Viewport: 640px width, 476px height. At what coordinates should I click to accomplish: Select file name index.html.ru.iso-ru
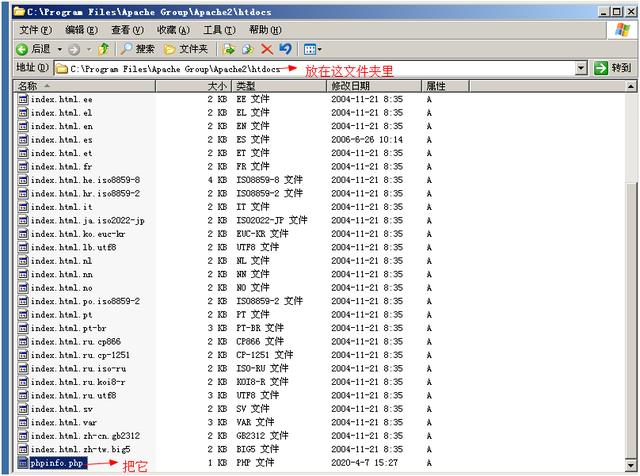pyautogui.click(x=78, y=369)
